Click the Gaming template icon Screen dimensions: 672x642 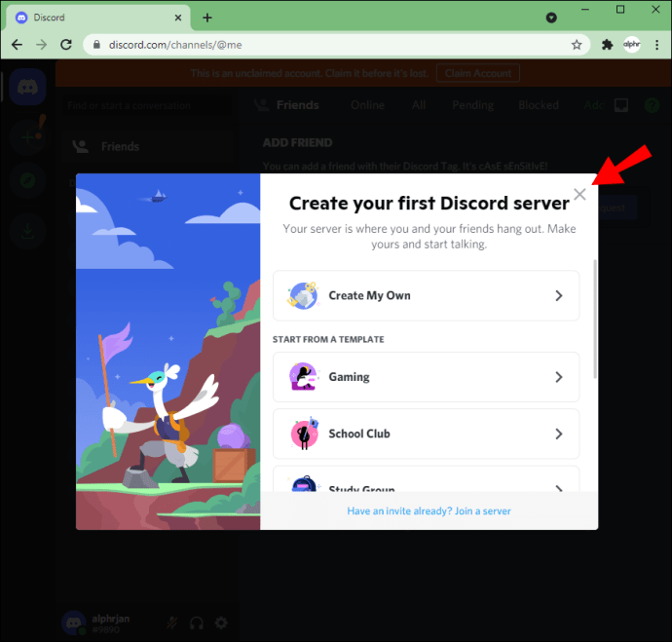pos(304,377)
